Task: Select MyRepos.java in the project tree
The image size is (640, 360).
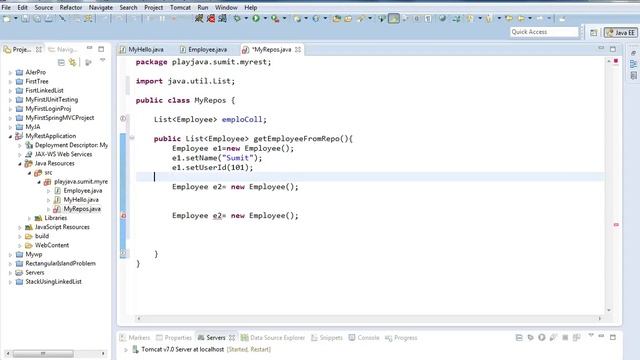Action: (x=82, y=209)
